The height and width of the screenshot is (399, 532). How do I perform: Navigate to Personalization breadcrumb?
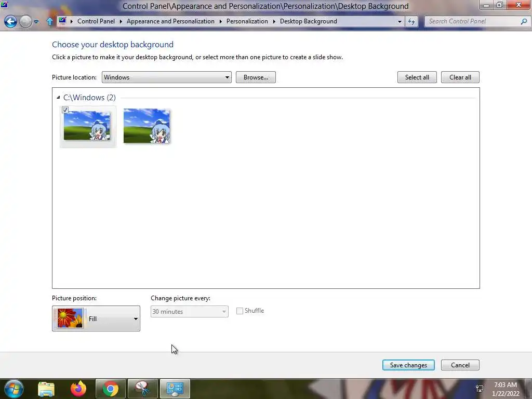pos(247,21)
